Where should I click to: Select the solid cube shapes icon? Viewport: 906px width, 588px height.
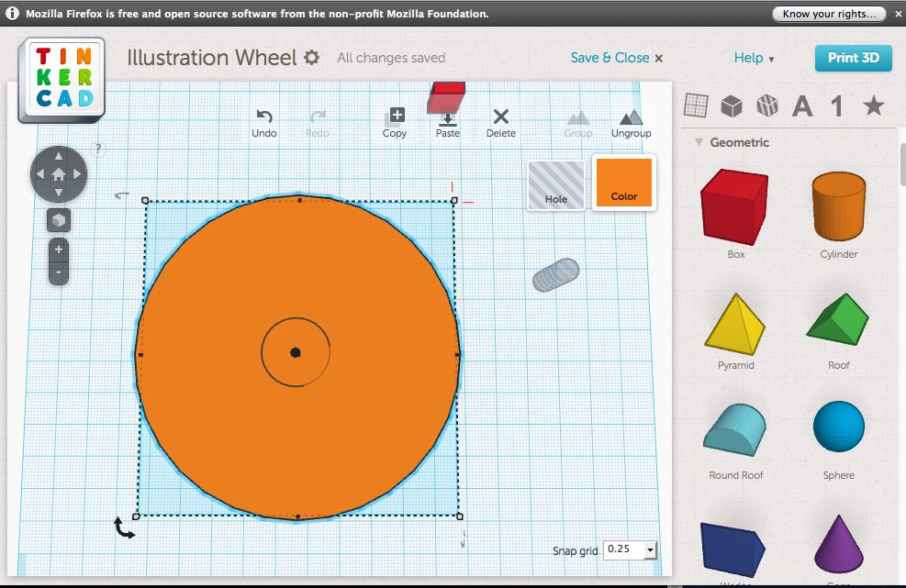point(732,105)
